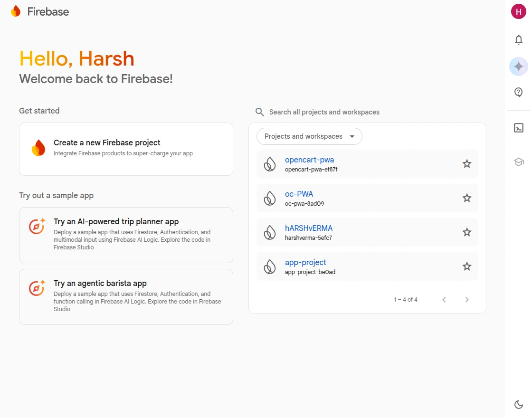
Task: Toggle dark mode moon icon
Action: tap(518, 404)
